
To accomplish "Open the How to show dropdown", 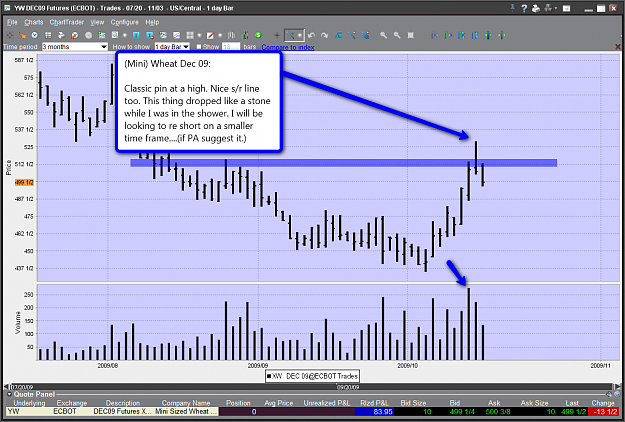I will (172, 47).
